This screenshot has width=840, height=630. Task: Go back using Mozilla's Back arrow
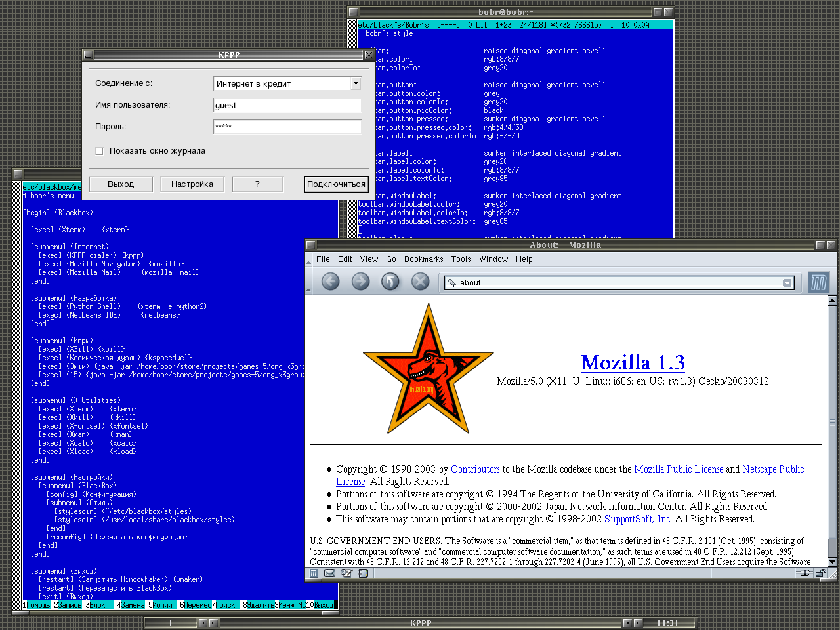point(331,282)
